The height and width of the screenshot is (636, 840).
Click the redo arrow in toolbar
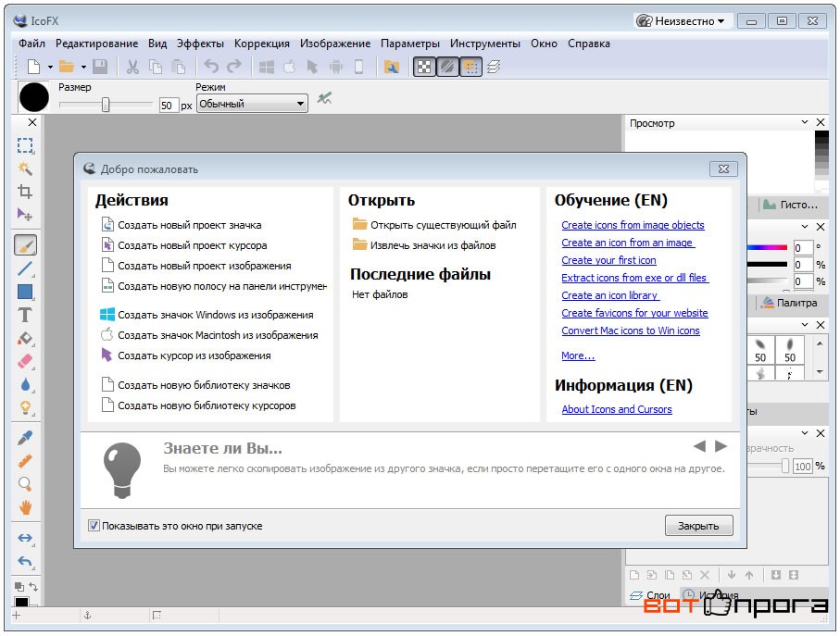[x=234, y=67]
